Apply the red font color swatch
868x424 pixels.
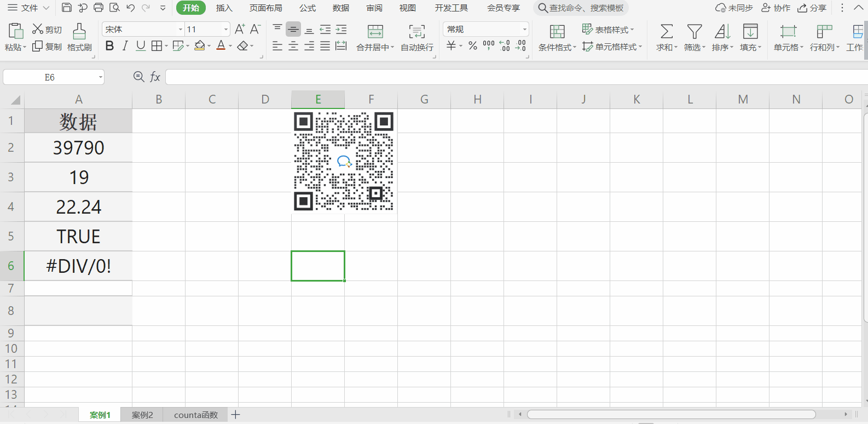pos(221,46)
